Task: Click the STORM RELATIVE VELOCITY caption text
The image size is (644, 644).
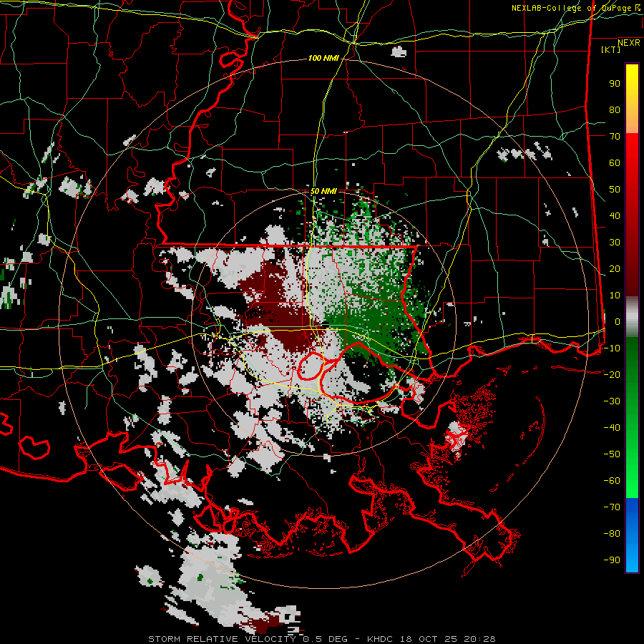Action: pyautogui.click(x=223, y=639)
